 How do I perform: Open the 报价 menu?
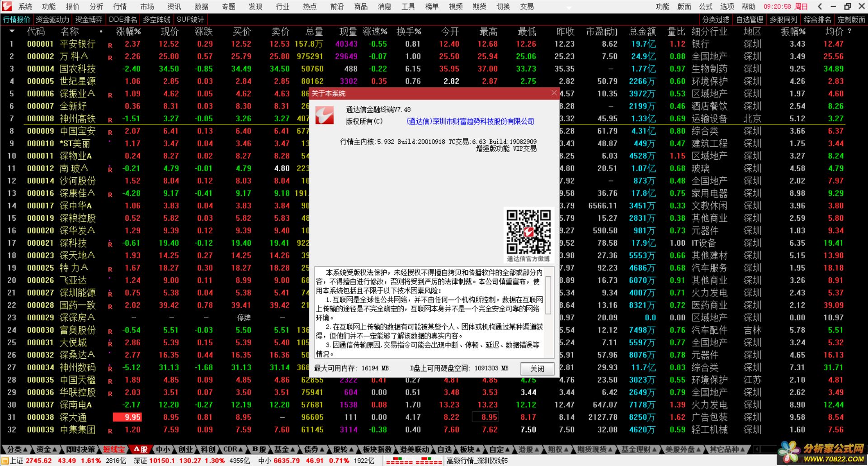(72, 6)
